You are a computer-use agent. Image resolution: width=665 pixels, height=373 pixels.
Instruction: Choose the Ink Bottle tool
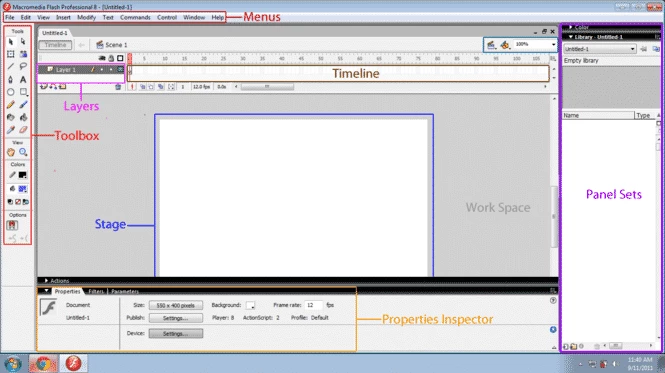[x=11, y=117]
